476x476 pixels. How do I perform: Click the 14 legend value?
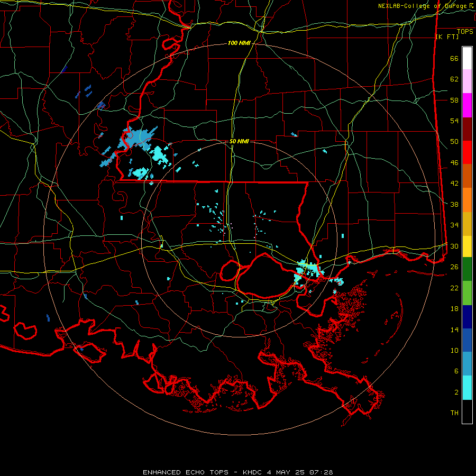click(454, 329)
